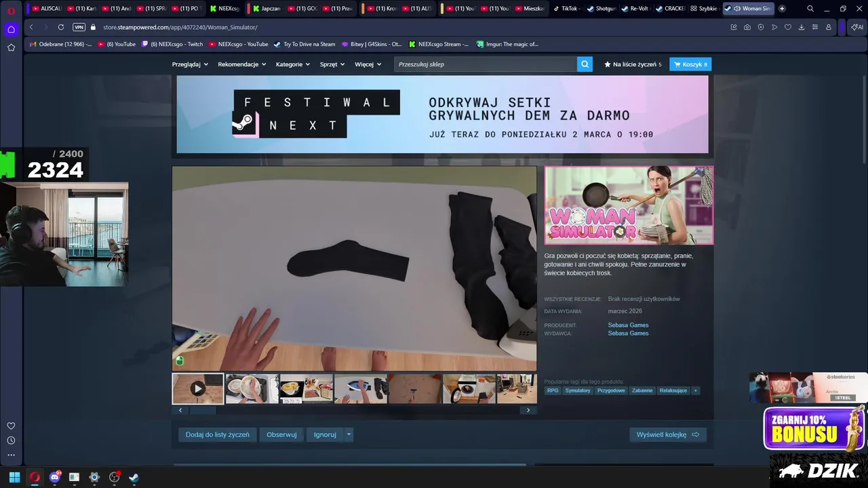Open Opera sidebar history clock icon

coord(11,441)
